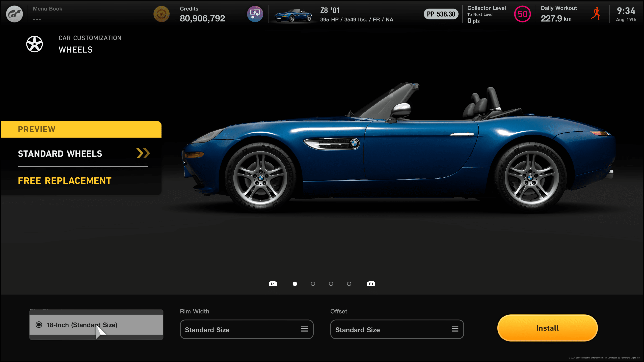This screenshot has width=644, height=362.
Task: Select the third page dot indicator
Action: [x=331, y=284]
